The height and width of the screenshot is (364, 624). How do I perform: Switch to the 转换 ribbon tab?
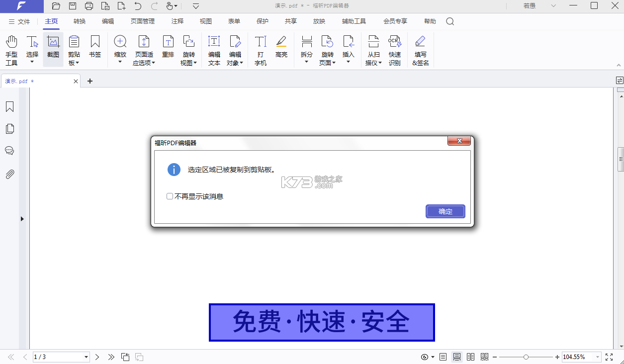(x=80, y=21)
